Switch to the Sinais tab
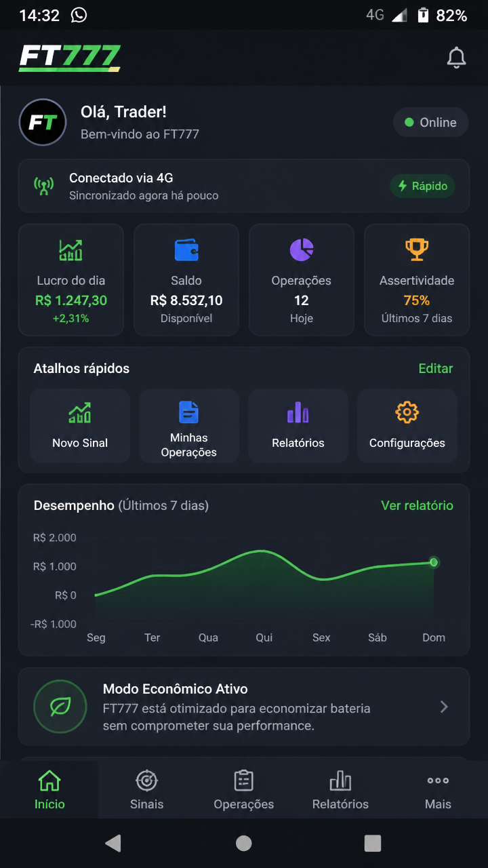Image resolution: width=488 pixels, height=868 pixels. tap(146, 790)
